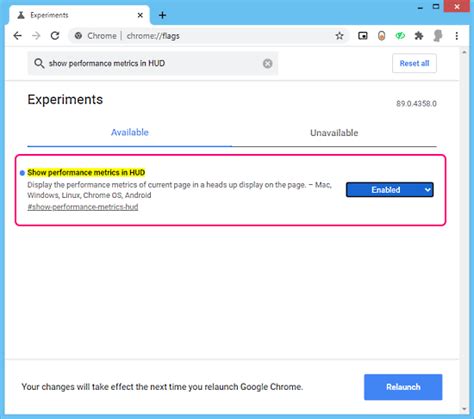The image size is (474, 419).
Task: Maximize the Chrome window
Action: [436, 7]
